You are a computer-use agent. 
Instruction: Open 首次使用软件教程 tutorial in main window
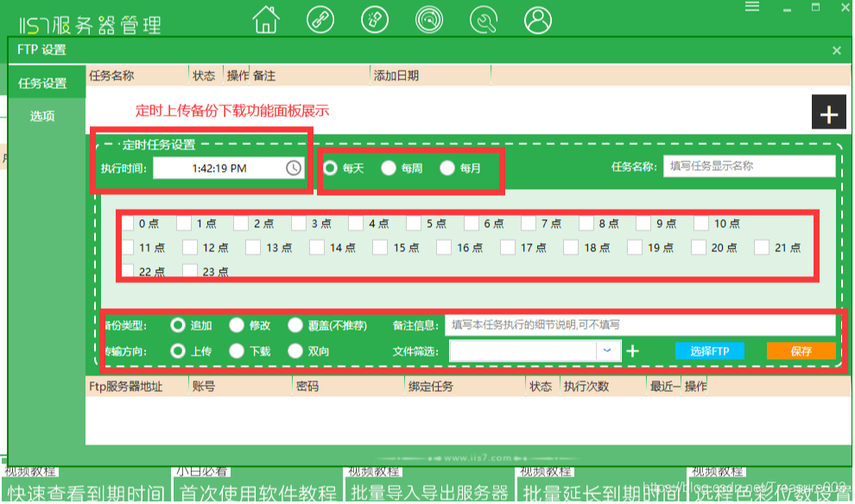click(258, 493)
